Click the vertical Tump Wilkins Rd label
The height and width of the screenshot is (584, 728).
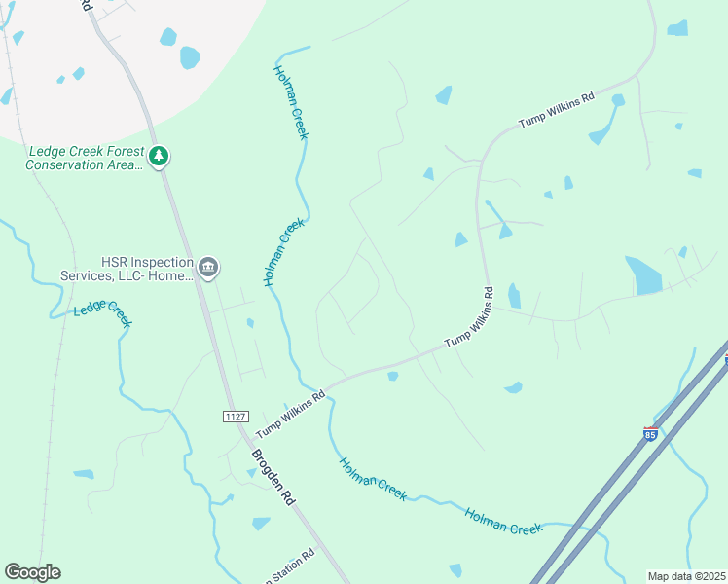pyautogui.click(x=469, y=317)
